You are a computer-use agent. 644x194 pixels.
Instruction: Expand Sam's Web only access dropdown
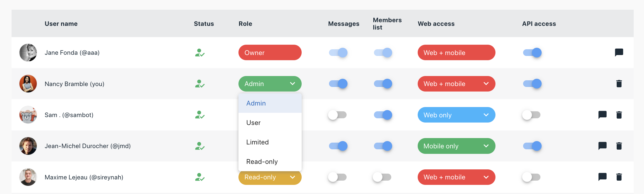pyautogui.click(x=456, y=115)
